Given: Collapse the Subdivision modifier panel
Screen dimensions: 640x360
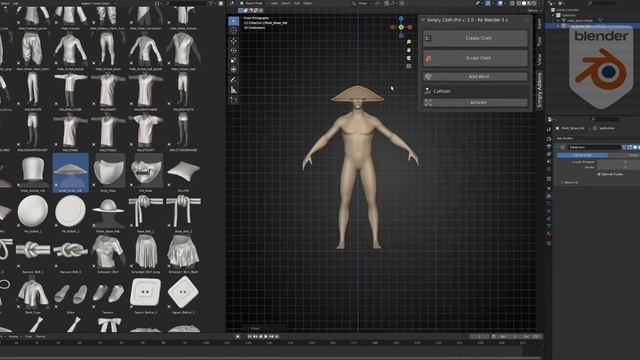Looking at the screenshot, I should [x=558, y=147].
